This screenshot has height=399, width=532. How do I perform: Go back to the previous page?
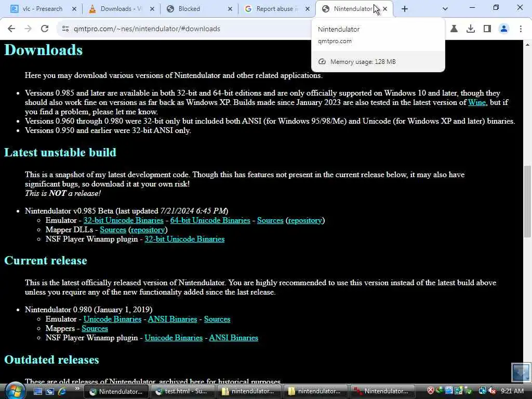11,29
